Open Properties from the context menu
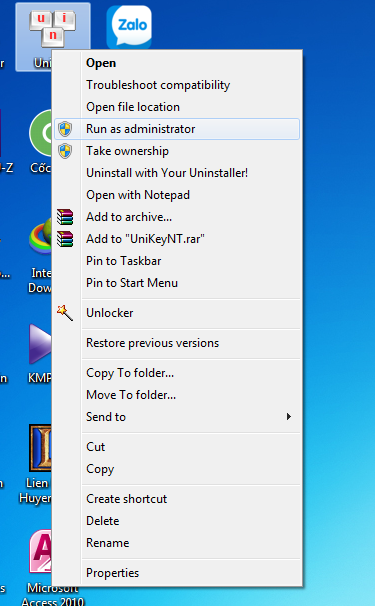Screen dimensions: 375x606 tap(177, 573)
